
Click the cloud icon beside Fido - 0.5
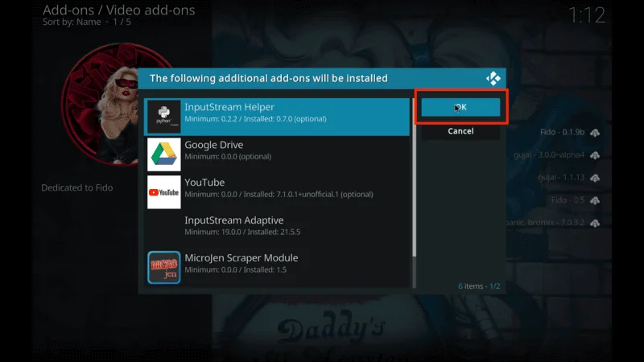click(x=594, y=200)
